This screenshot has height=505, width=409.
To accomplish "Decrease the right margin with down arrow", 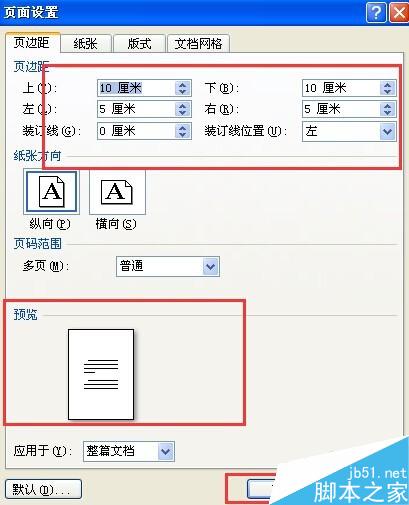I will (387, 113).
